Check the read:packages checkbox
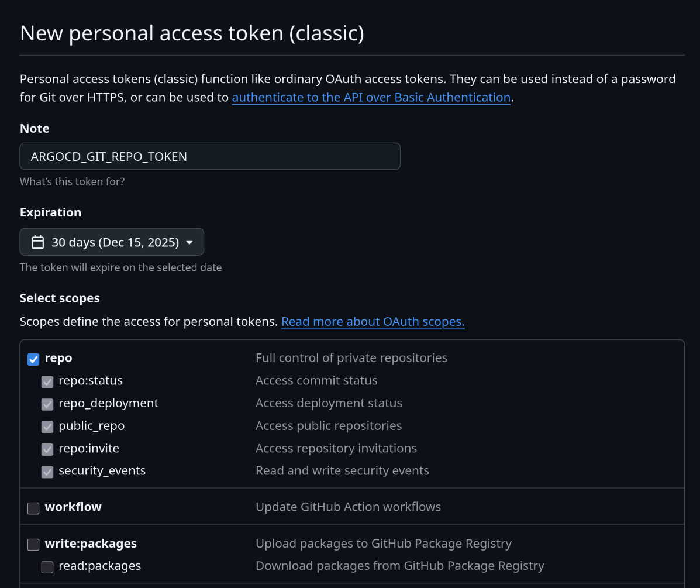Screen dimensions: 700x588 pyautogui.click(x=47, y=567)
